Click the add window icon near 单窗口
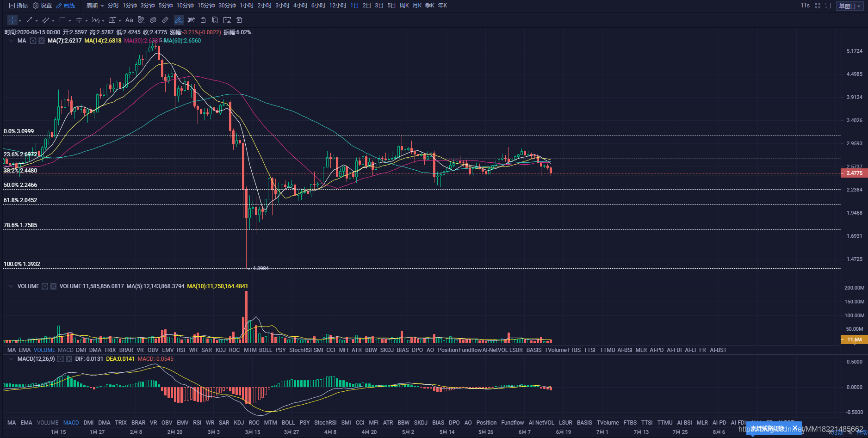This screenshot has width=868, height=438. click(x=828, y=6)
